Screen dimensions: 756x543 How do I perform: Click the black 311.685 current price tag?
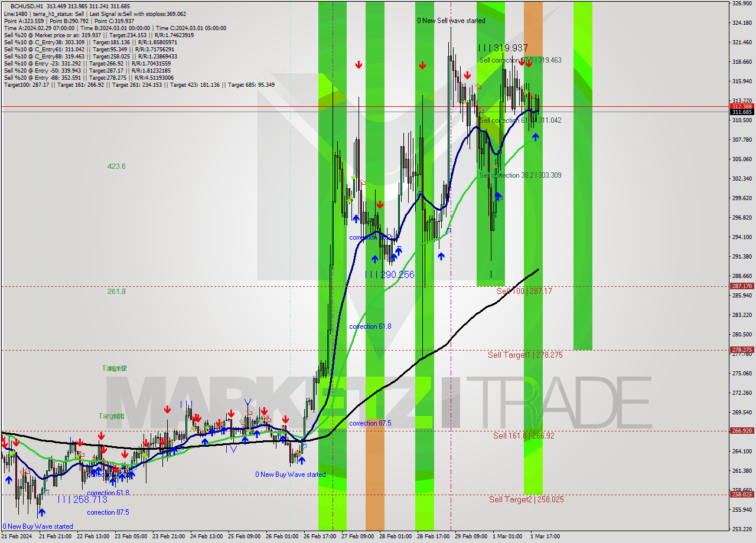click(742, 112)
